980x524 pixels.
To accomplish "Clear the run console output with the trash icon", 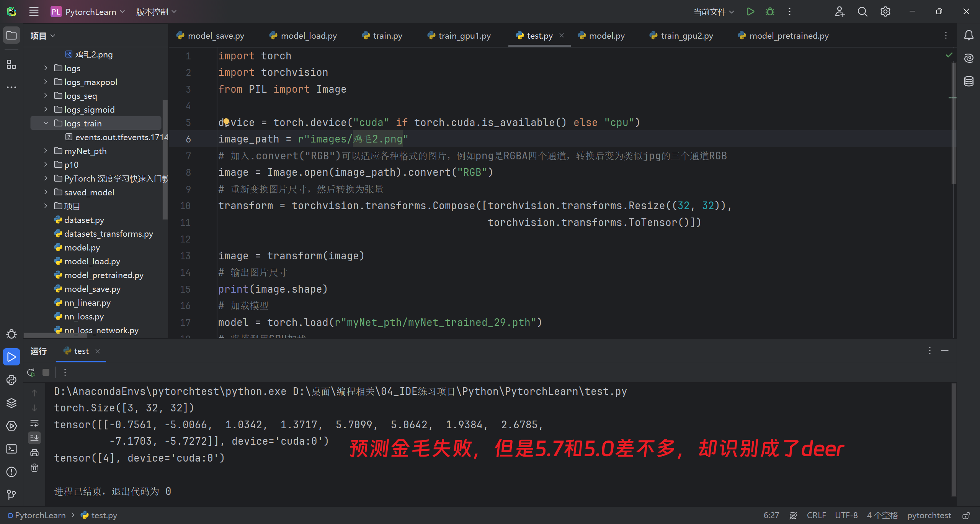I will [x=34, y=468].
